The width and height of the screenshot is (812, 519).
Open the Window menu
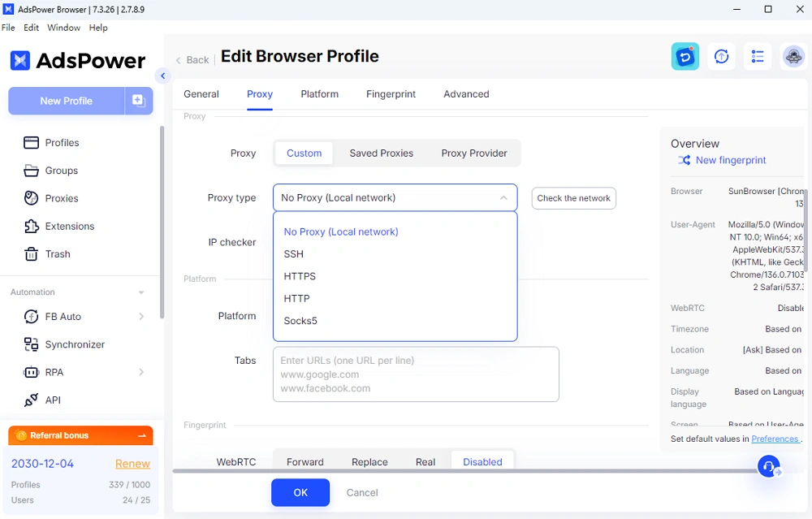(63, 28)
